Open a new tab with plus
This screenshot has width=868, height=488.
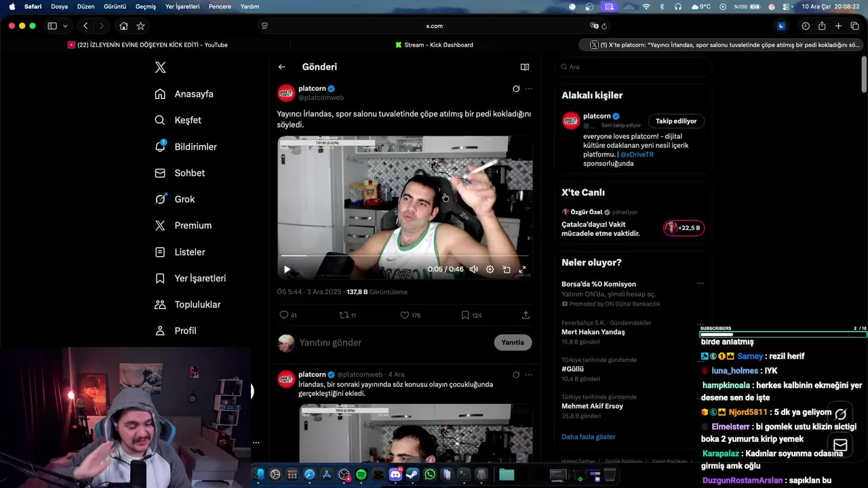tap(838, 26)
